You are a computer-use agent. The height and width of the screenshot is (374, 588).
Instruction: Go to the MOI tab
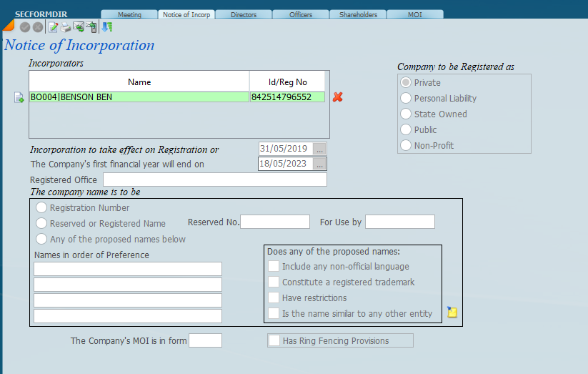tap(414, 14)
